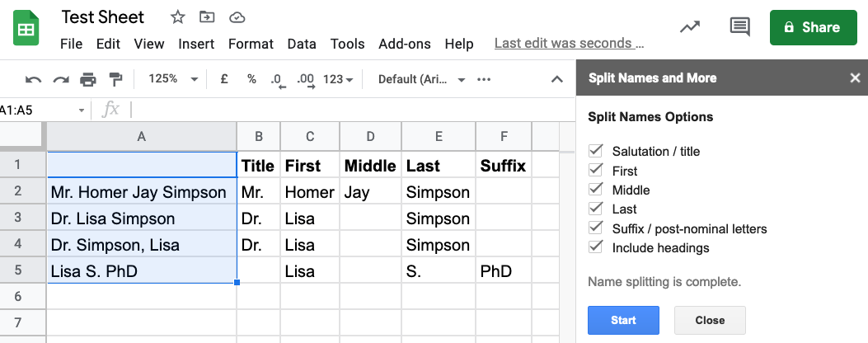Click the blue Start button
868x343 pixels.
(x=623, y=320)
